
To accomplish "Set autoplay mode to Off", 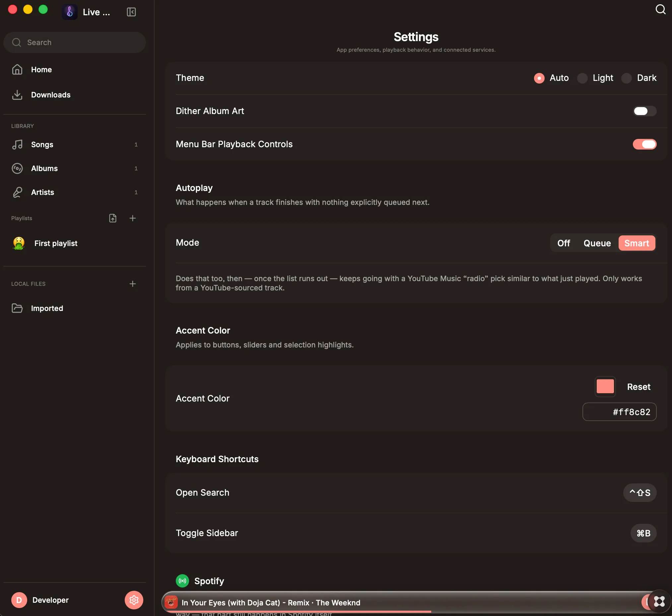I will [564, 243].
